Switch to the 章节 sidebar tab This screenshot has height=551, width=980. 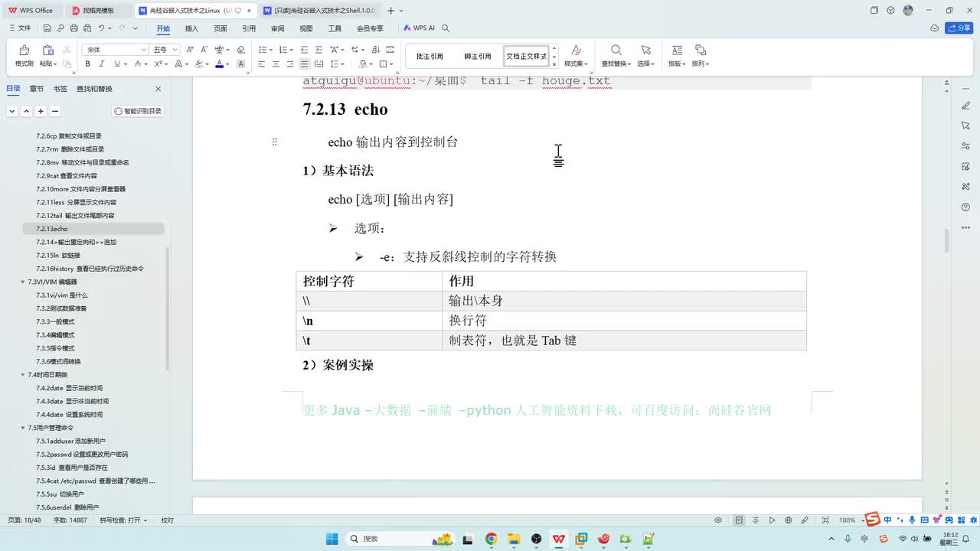[37, 89]
